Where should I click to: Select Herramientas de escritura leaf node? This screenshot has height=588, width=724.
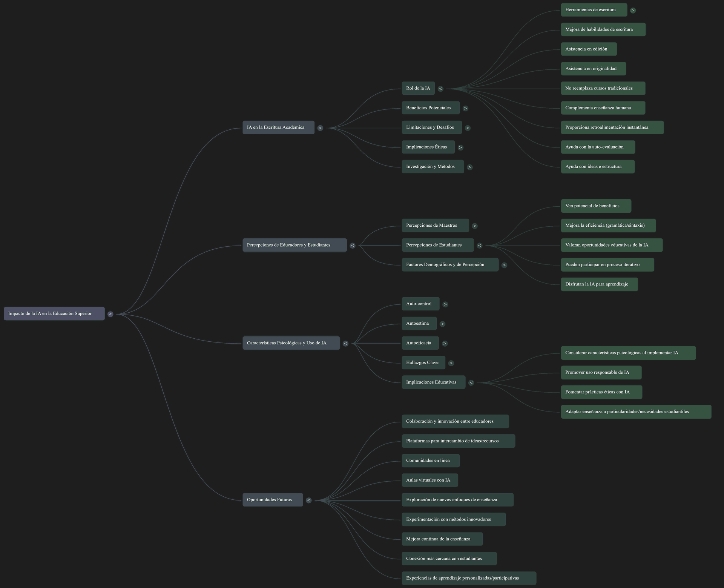coord(594,10)
